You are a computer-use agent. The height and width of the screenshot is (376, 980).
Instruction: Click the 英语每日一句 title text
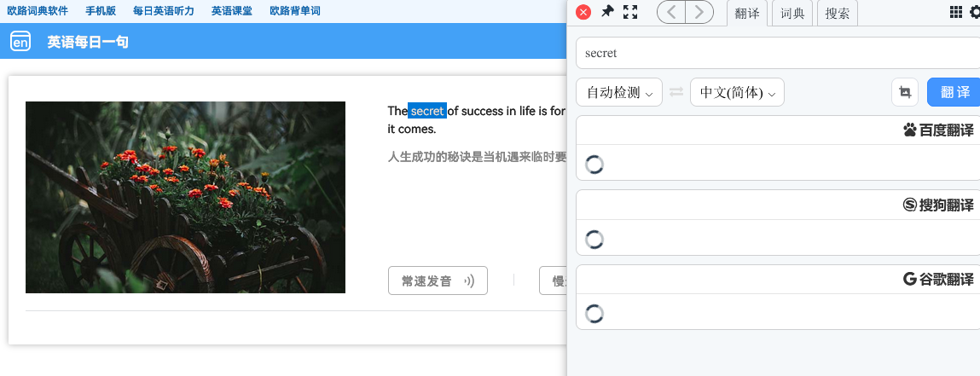click(x=88, y=42)
